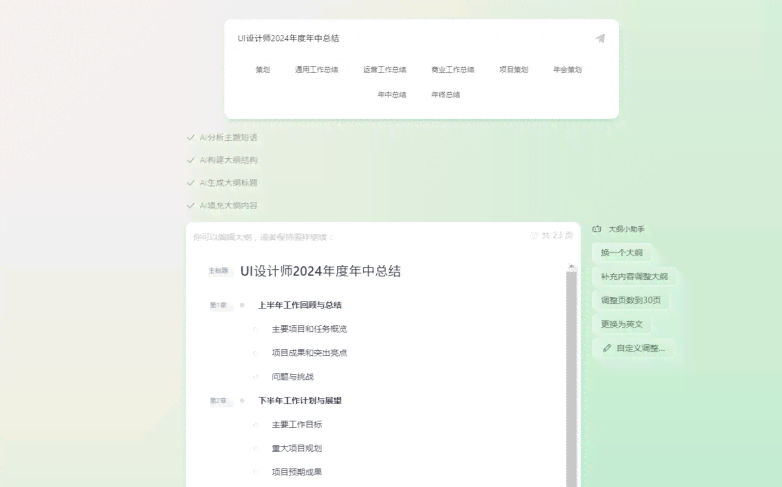Screen dimensions: 782x487
Task: Select the 年会策划 topic tag
Action: point(568,69)
